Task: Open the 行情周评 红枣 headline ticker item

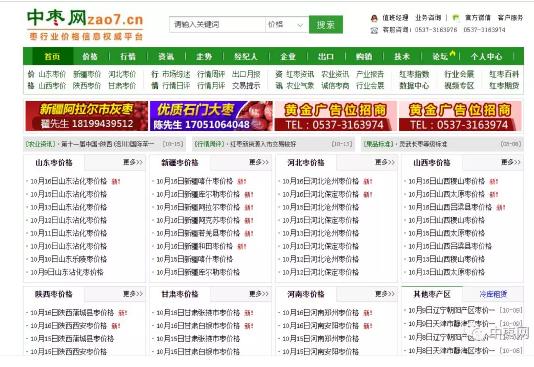Action: pyautogui.click(x=272, y=144)
